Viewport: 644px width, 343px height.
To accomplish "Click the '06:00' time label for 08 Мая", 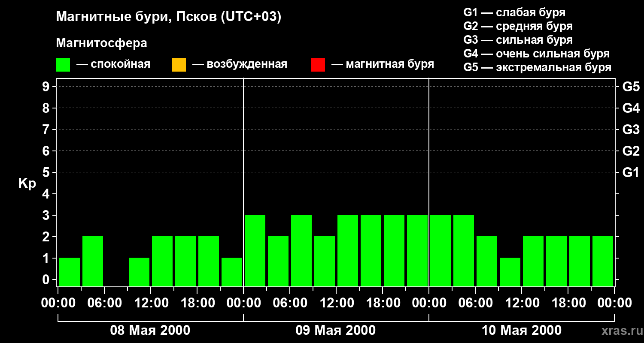I will [104, 303].
